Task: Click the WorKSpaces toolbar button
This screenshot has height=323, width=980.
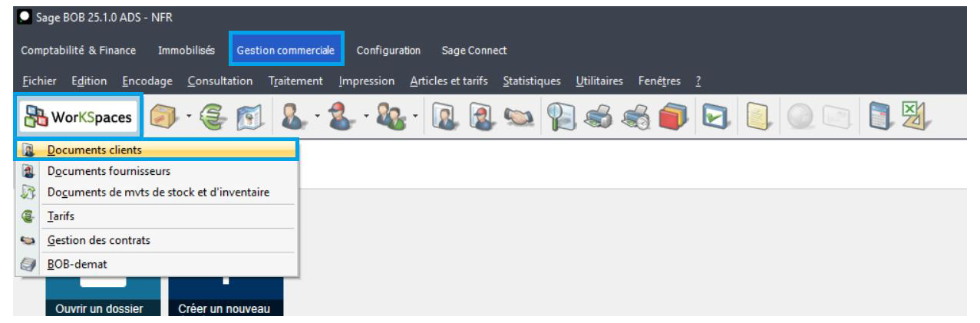Action: coord(78,117)
